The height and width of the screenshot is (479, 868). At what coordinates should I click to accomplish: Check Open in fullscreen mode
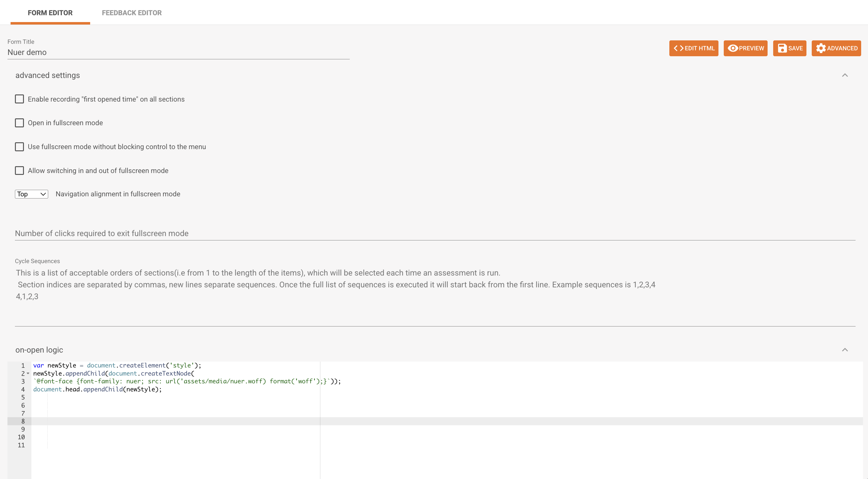click(20, 123)
